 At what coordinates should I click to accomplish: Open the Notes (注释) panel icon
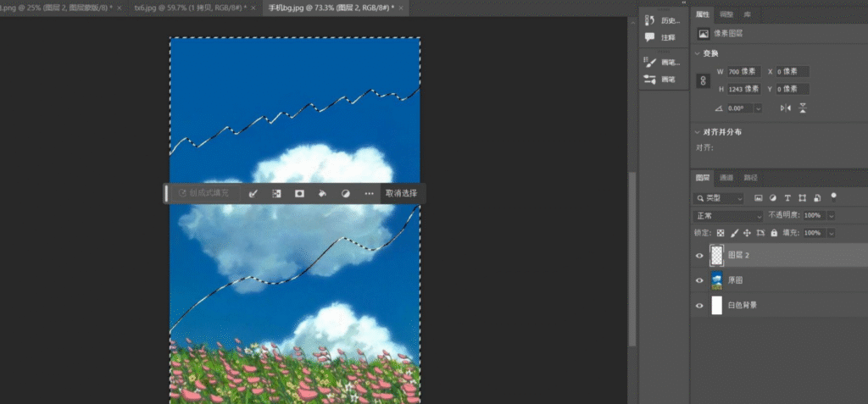(x=650, y=37)
